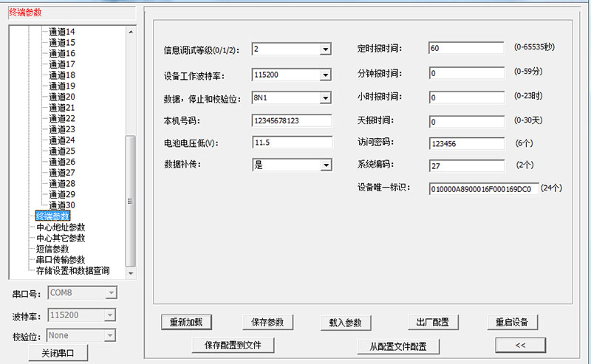This screenshot has height=364, width=591.
Task: Select 中心地址参数 in the tree
Action: [61, 227]
